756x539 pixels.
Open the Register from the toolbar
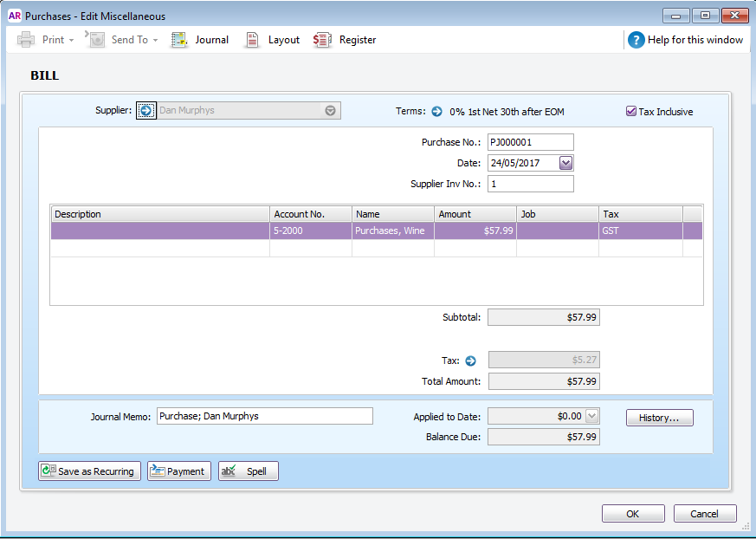pos(323,40)
